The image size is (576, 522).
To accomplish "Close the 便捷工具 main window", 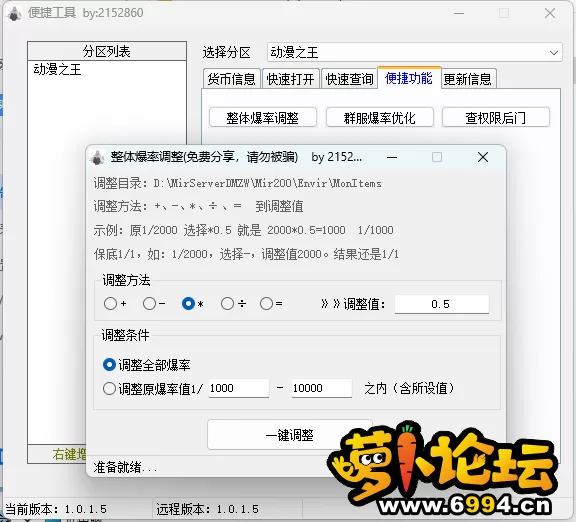I will point(550,14).
